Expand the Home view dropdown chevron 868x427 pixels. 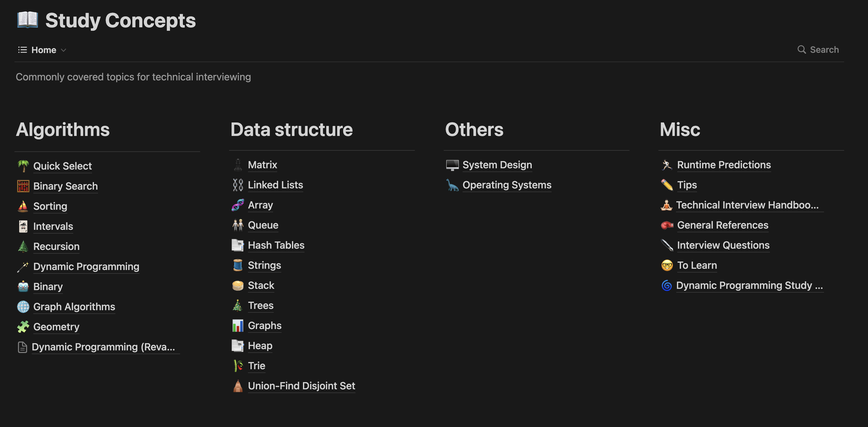pyautogui.click(x=63, y=50)
